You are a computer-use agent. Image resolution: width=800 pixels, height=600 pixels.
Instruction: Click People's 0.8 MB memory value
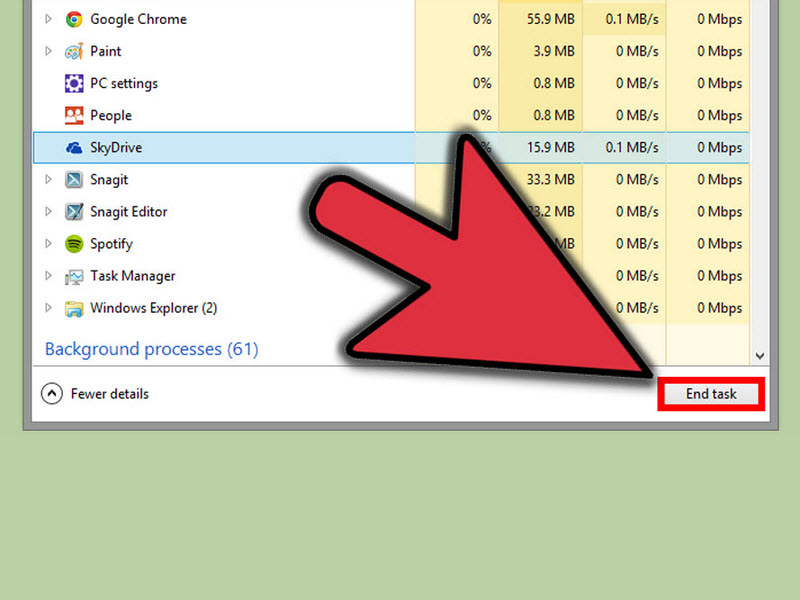point(554,115)
